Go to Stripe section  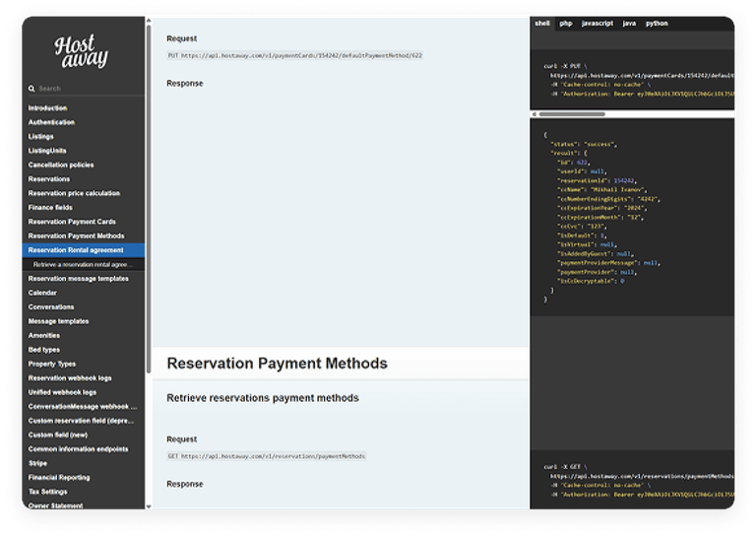pyautogui.click(x=37, y=464)
